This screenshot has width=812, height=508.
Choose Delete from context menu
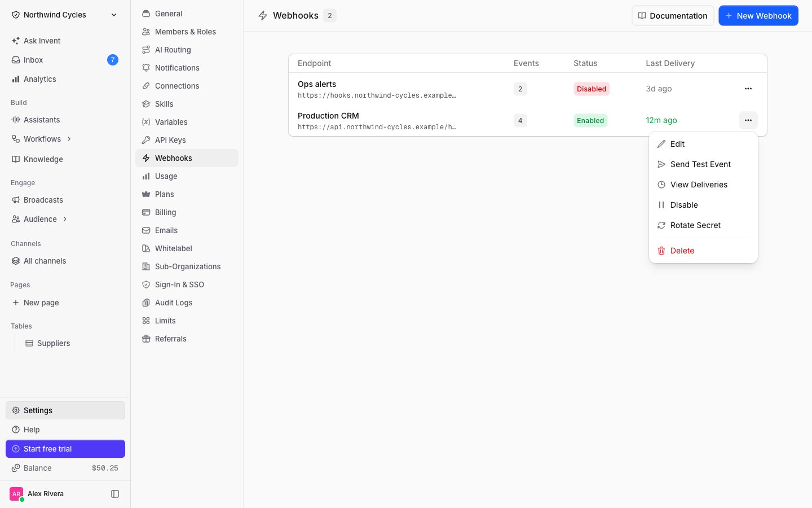click(x=703, y=251)
